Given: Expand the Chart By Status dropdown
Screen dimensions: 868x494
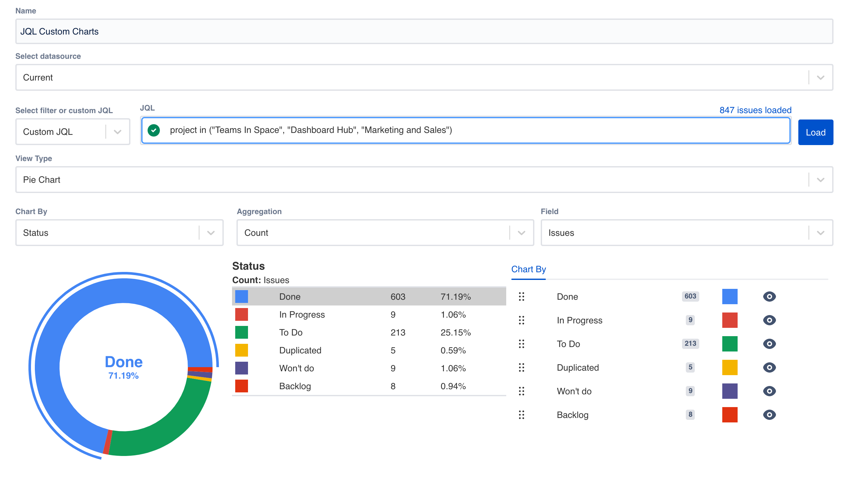Looking at the screenshot, I should [119, 233].
